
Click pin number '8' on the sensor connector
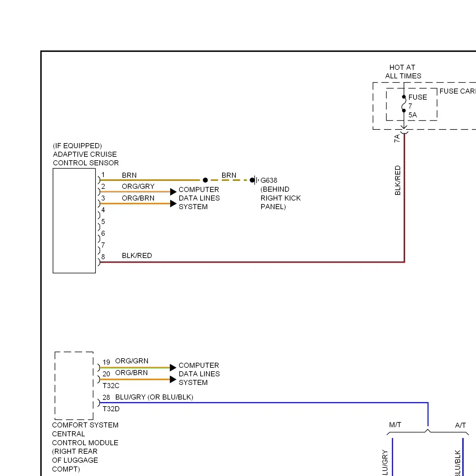point(103,257)
